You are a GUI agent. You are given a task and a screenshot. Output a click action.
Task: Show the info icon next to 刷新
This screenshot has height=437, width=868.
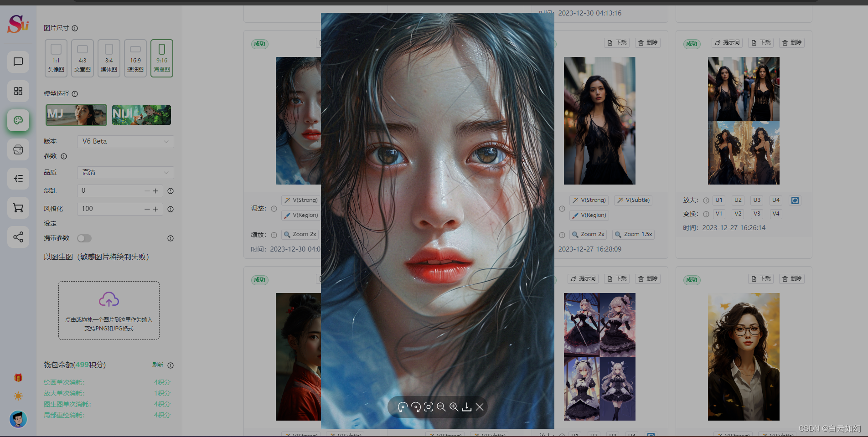(170, 365)
